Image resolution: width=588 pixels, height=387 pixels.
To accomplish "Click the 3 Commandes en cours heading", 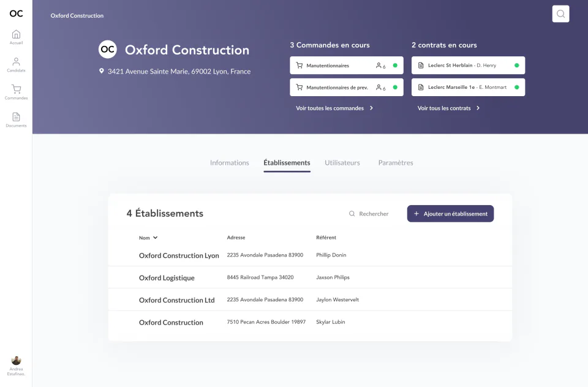I will pos(330,45).
